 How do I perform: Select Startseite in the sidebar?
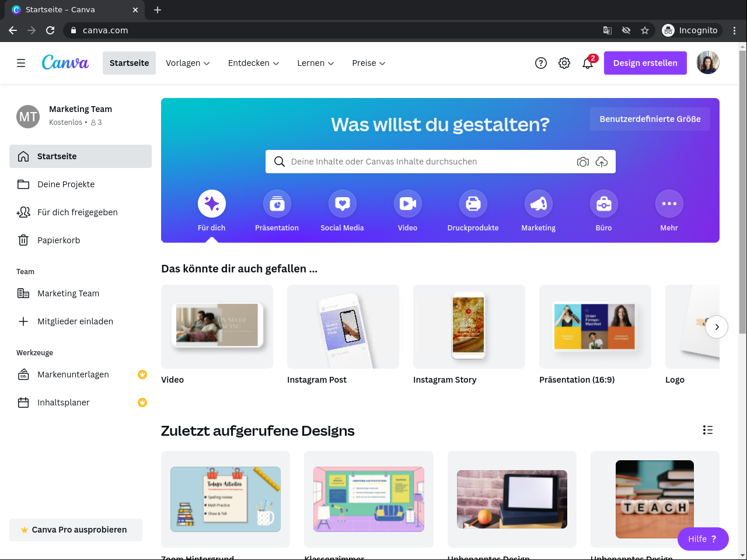pyautogui.click(x=81, y=156)
